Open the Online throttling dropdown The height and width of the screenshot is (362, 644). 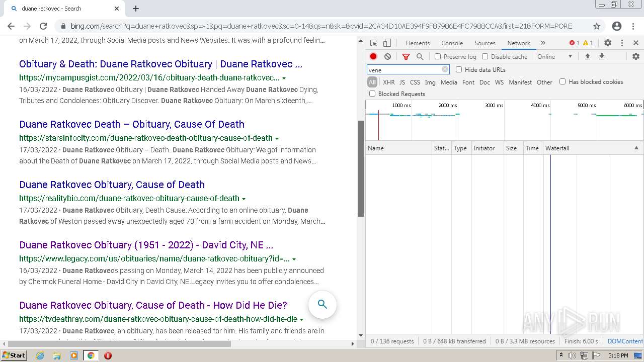555,57
